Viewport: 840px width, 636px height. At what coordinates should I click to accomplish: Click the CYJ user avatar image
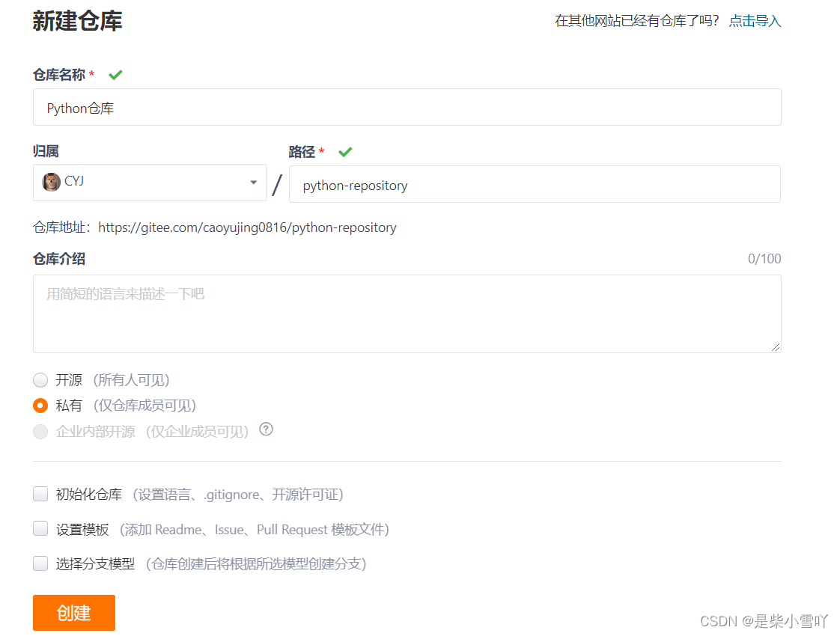[51, 182]
